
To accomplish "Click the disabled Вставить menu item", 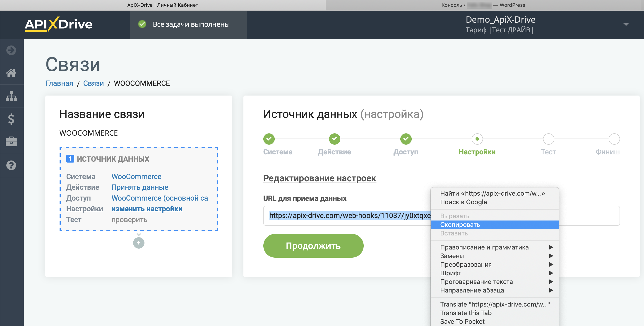I will [x=495, y=233].
